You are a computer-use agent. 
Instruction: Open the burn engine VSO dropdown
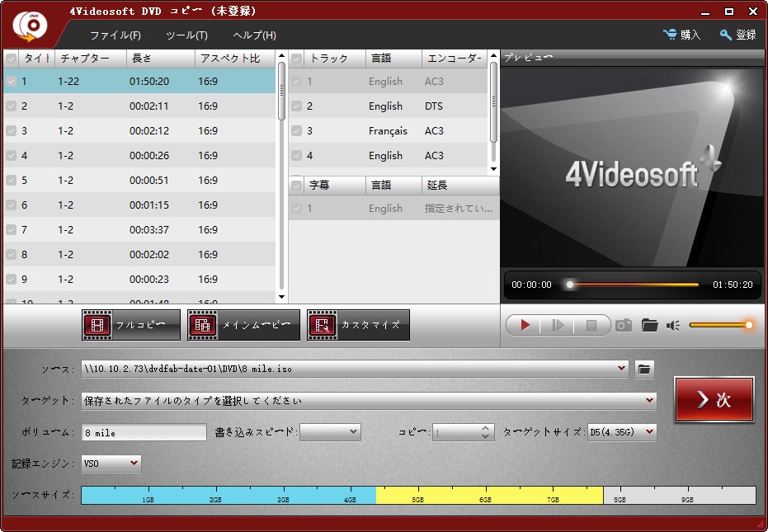[134, 464]
